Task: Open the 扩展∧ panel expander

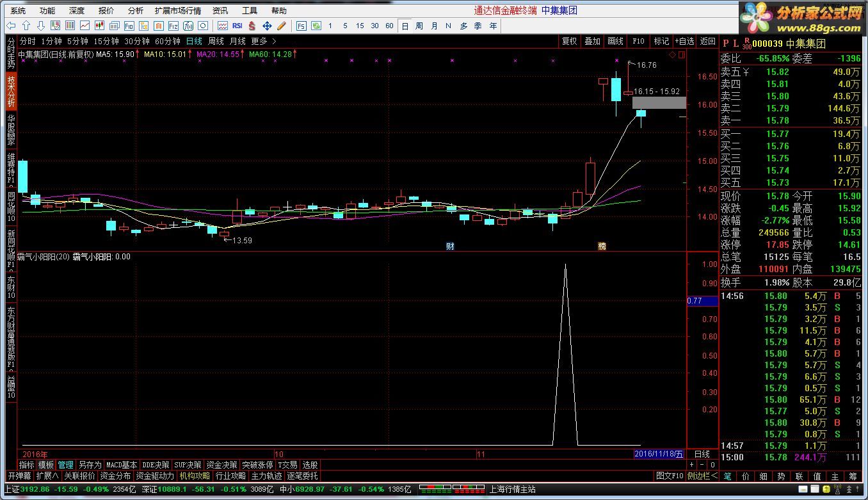Action: coord(47,476)
